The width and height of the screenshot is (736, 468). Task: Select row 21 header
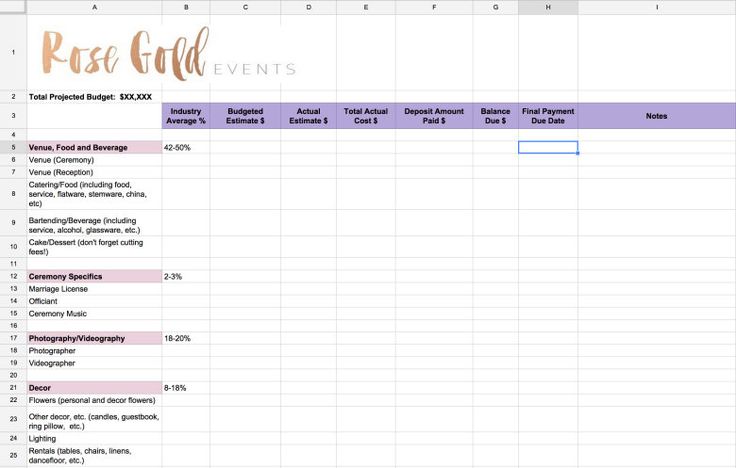13,388
